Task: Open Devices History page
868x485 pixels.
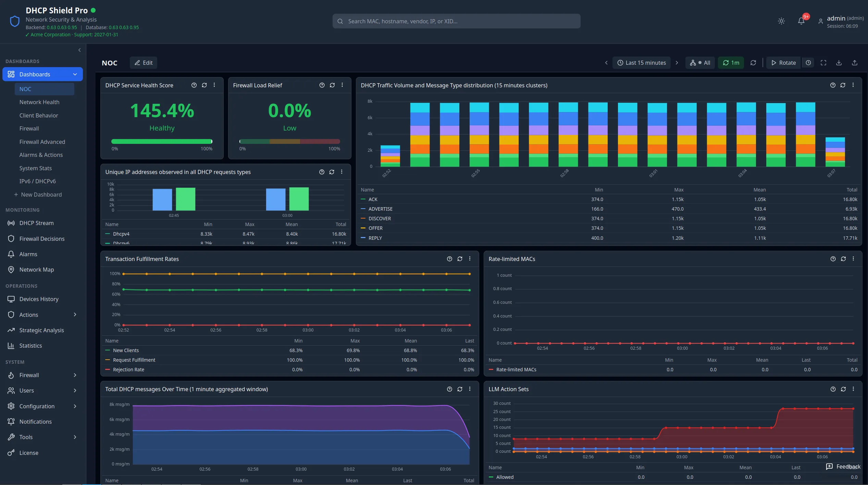Action: [x=42, y=299]
